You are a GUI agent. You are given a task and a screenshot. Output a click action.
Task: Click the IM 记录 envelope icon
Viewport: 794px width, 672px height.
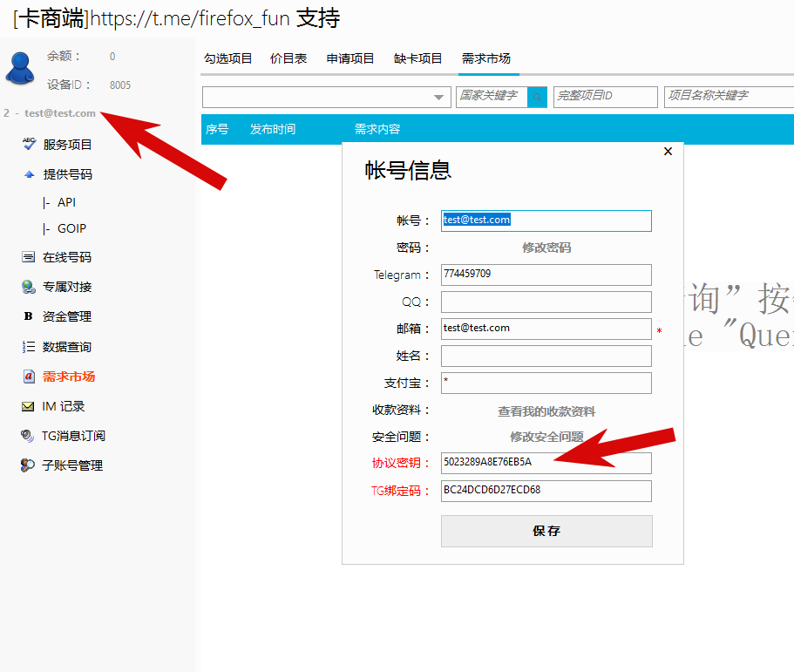tap(29, 407)
